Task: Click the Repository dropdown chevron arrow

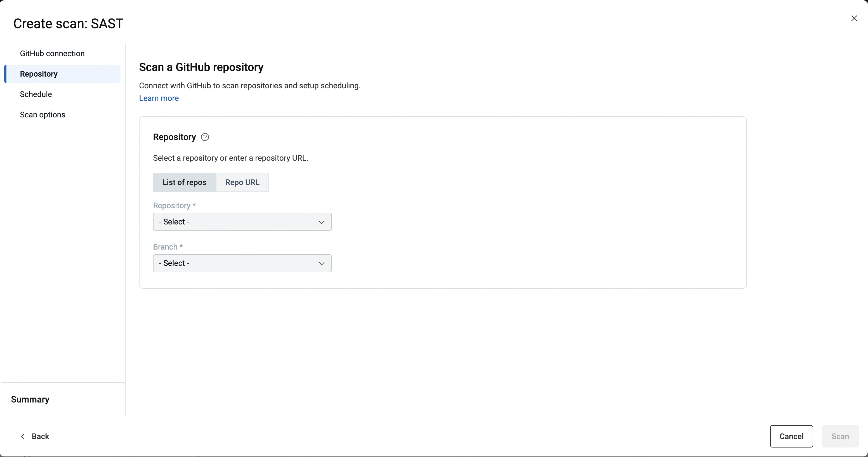Action: [x=322, y=222]
